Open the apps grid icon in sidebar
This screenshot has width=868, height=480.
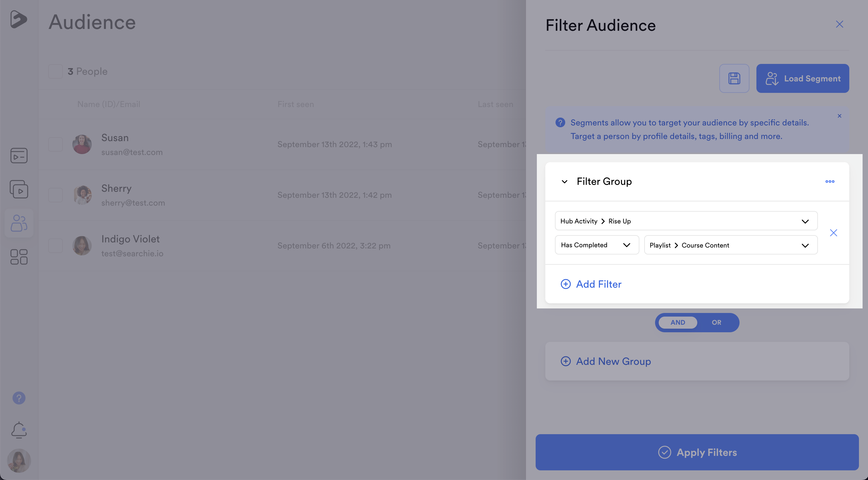pyautogui.click(x=19, y=257)
